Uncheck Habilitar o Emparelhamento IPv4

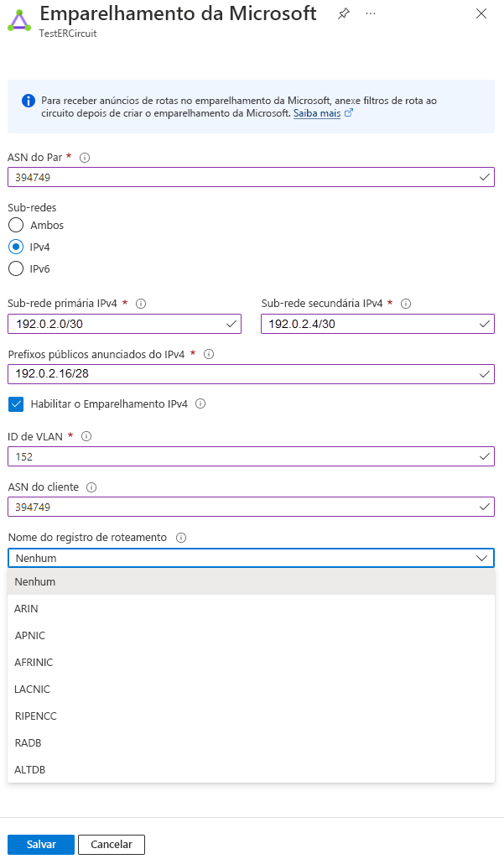pos(16,403)
